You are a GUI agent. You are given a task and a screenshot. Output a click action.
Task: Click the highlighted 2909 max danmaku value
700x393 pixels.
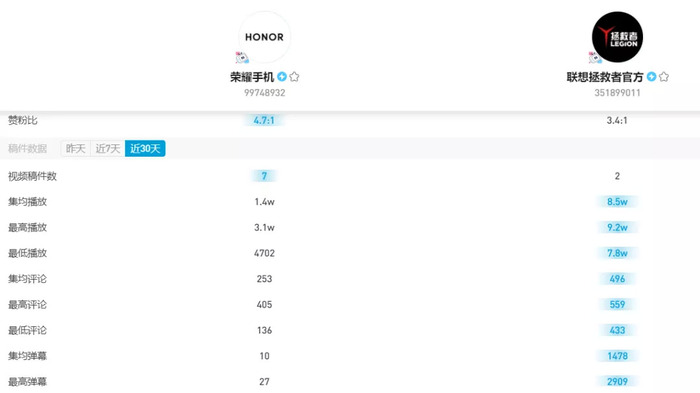(617, 381)
